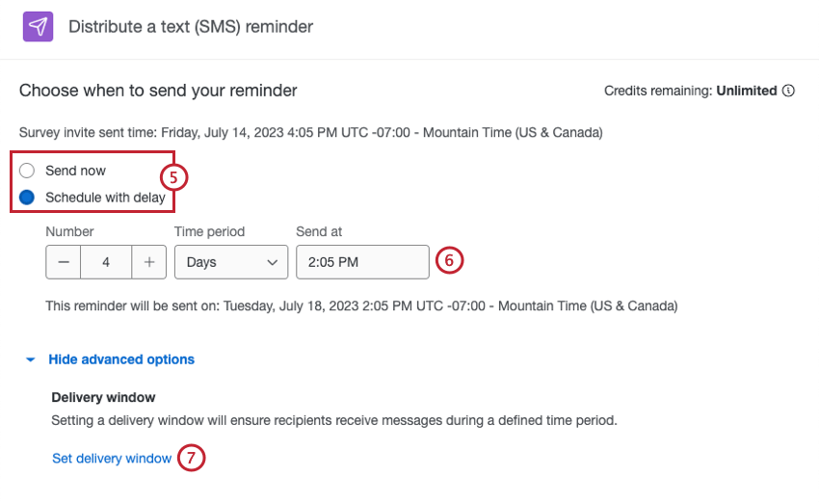Collapse the Hide advanced options section

point(120,359)
